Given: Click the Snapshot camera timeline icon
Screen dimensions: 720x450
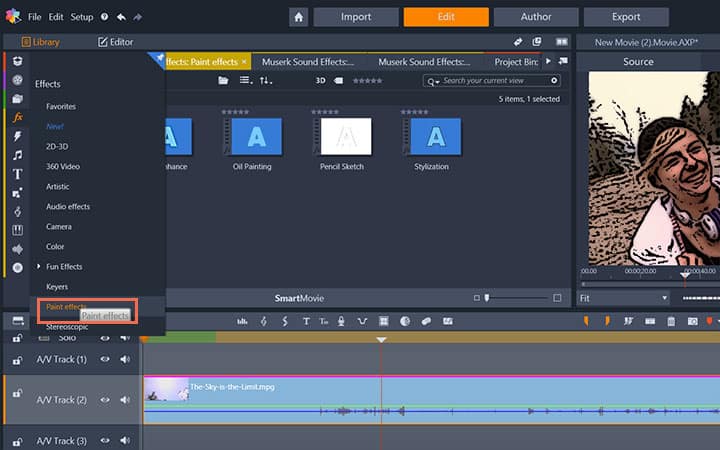Looking at the screenshot, I should 692,321.
